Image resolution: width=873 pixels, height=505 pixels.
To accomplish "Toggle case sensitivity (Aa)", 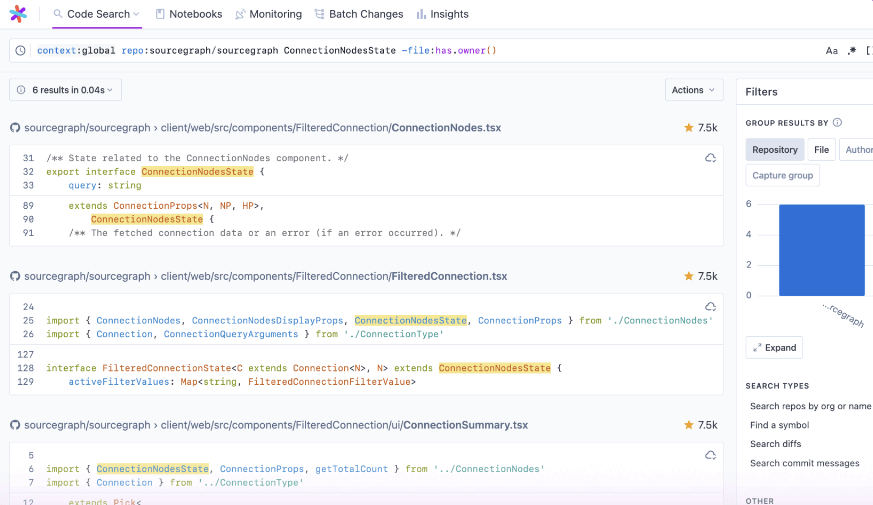I will point(831,51).
